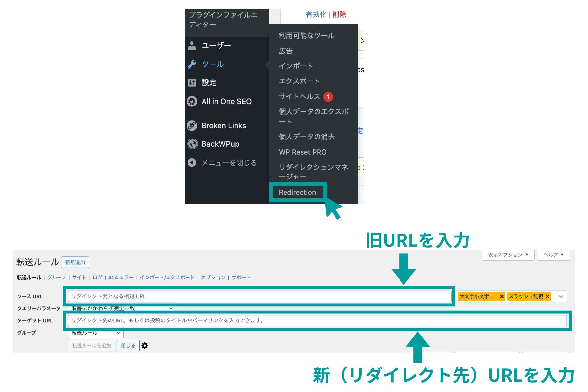Click the All in One SEO gear icon

(x=192, y=101)
